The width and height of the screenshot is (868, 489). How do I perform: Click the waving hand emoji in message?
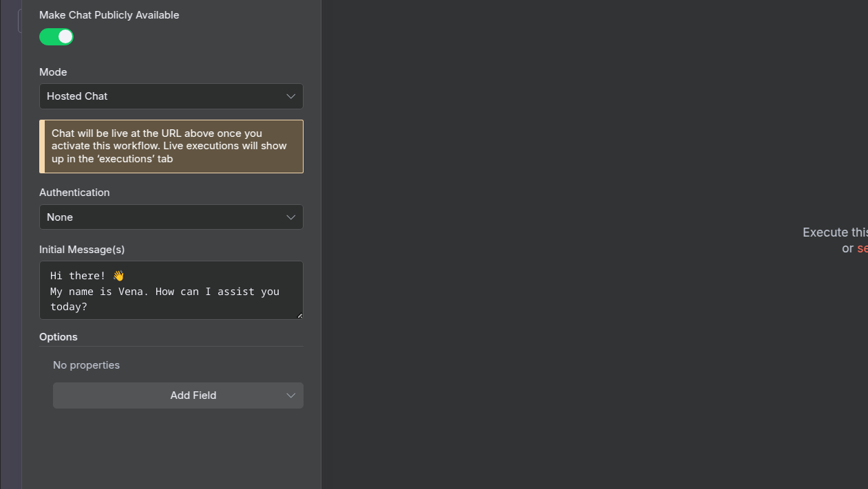tap(118, 276)
